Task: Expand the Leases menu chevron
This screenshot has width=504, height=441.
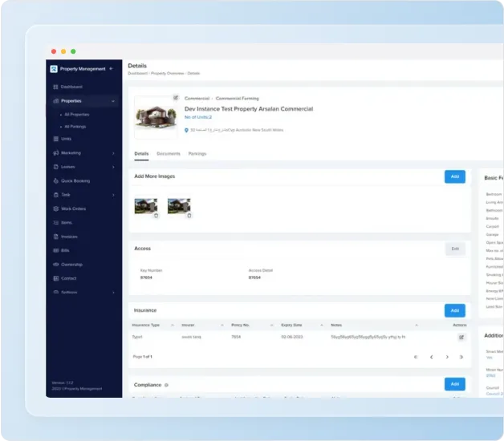Action: [x=113, y=167]
